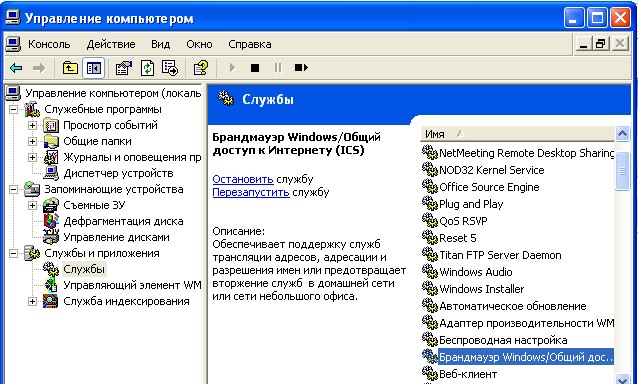Screen dimensions: 638x384
Task: Click the services list scroll down arrow
Action: 623,379
